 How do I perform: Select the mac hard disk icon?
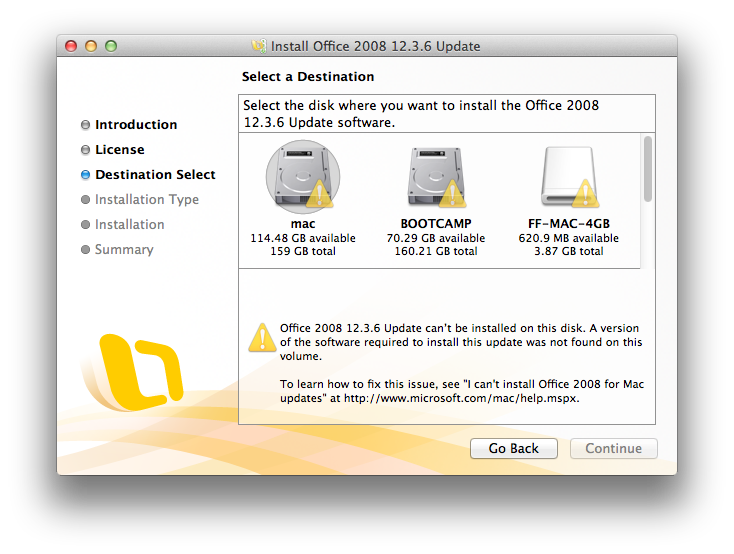[x=303, y=177]
